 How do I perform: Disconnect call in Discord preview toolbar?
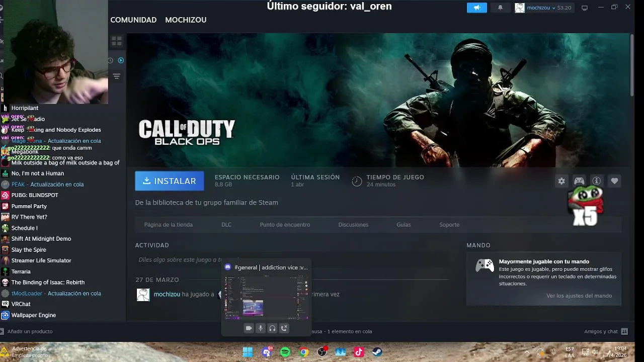[x=284, y=328]
